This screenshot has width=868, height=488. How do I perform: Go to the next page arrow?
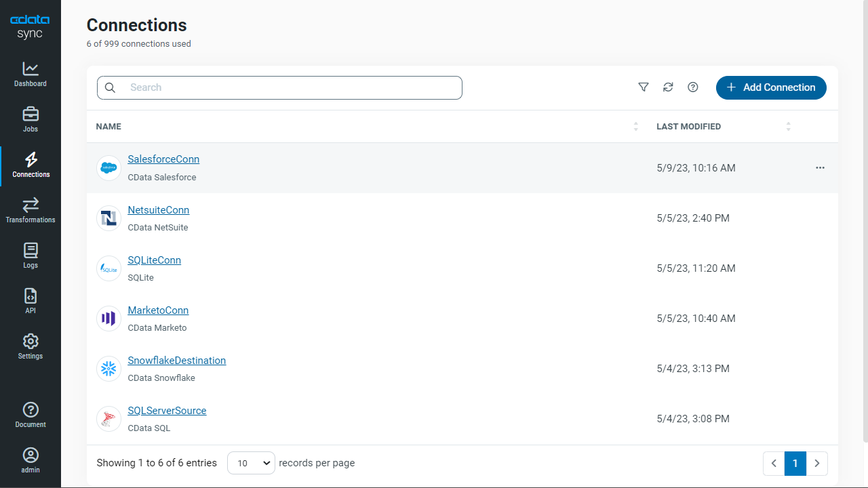coord(817,464)
